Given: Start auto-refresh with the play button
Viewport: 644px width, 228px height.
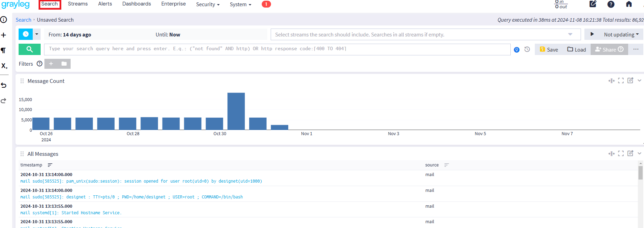Looking at the screenshot, I should click(x=592, y=34).
